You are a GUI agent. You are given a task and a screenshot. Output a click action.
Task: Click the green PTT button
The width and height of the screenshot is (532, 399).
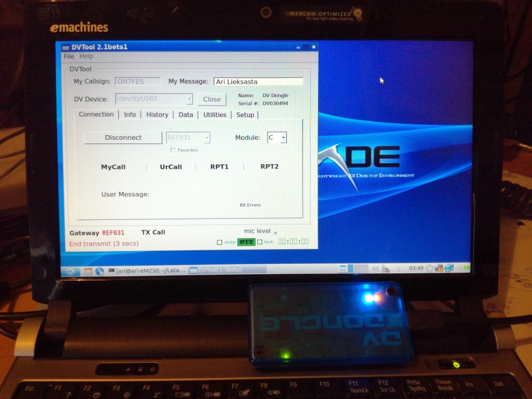[247, 242]
